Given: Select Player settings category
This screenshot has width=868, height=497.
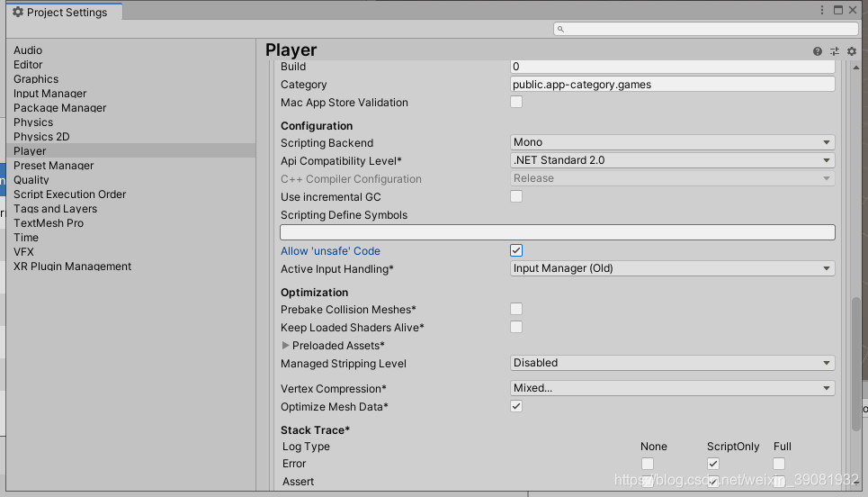Looking at the screenshot, I should click(x=130, y=150).
